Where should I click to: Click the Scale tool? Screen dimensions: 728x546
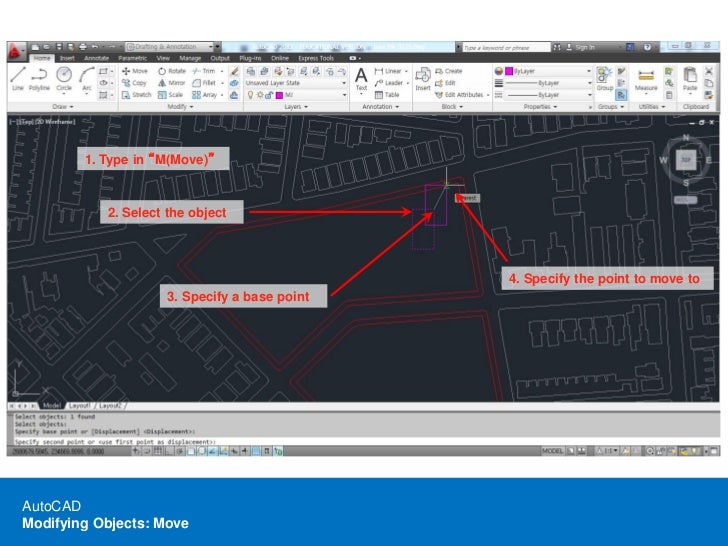click(170, 95)
